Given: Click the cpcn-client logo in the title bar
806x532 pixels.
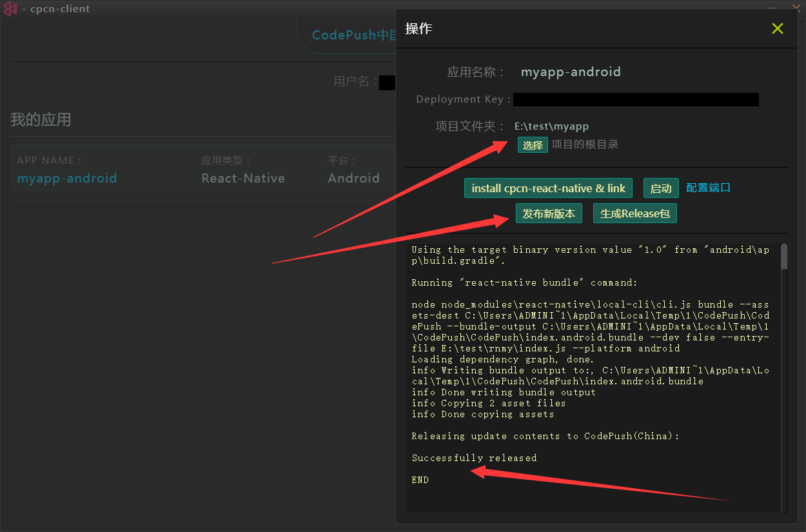Looking at the screenshot, I should 10,8.
